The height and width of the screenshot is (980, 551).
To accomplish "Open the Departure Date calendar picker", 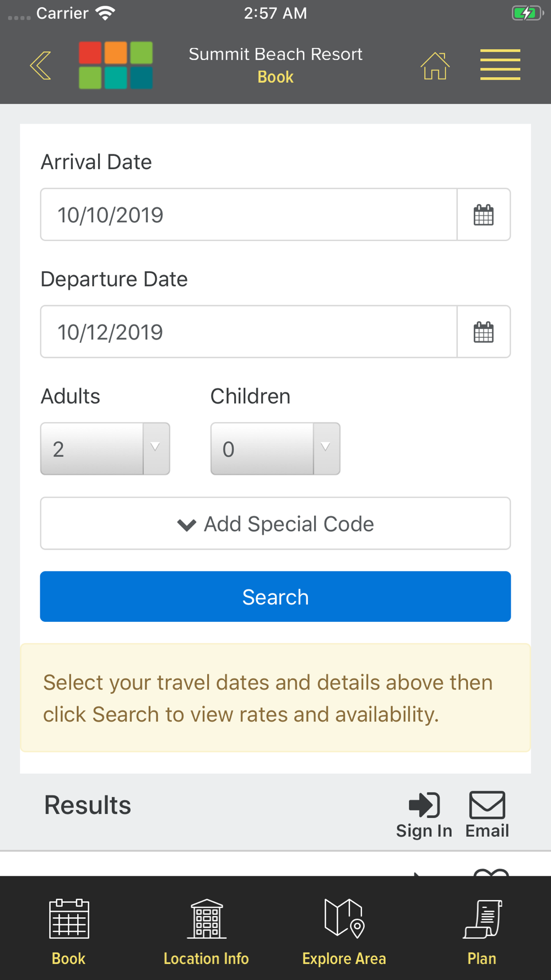I will pyautogui.click(x=483, y=332).
